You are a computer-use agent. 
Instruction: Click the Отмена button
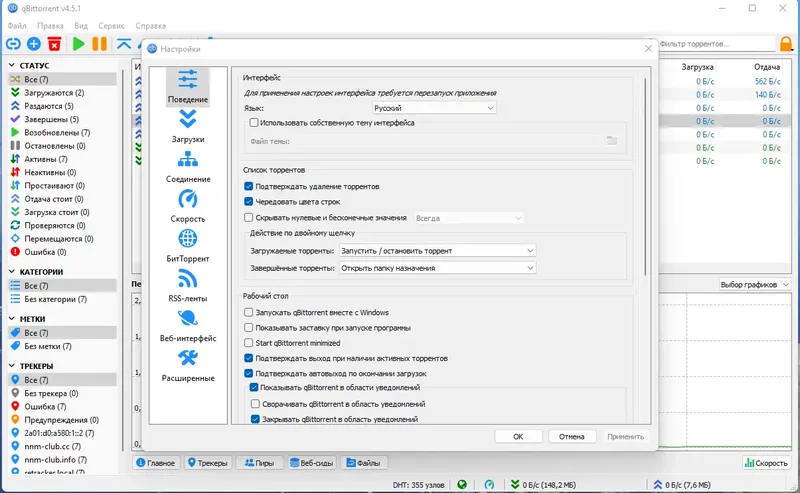(x=571, y=436)
